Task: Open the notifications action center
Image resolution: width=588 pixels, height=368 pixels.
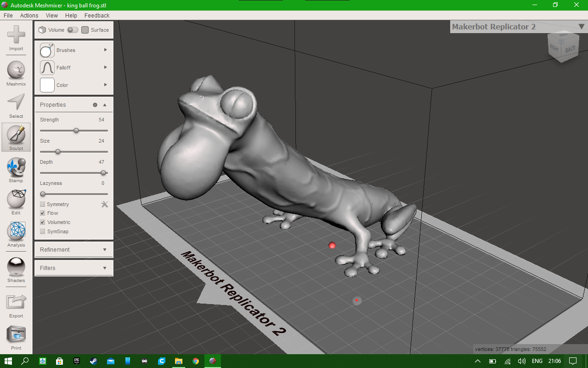Action: 573,361
